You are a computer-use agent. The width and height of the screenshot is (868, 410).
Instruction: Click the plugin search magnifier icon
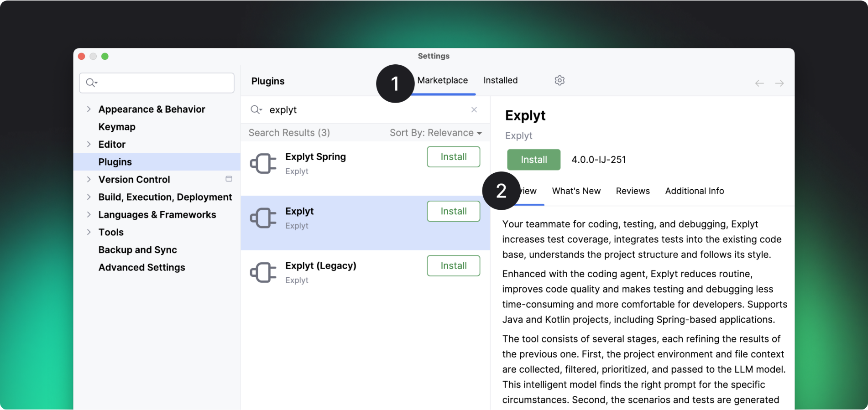[x=256, y=110]
